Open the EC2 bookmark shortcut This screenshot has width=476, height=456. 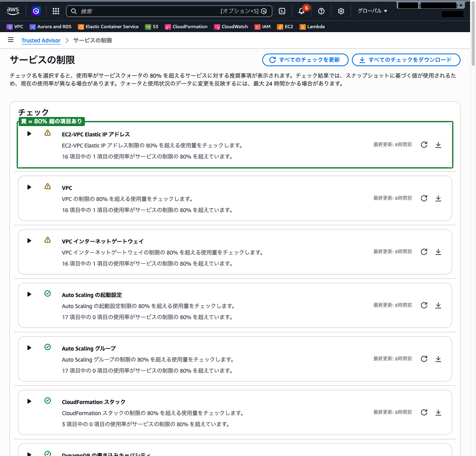tap(285, 27)
